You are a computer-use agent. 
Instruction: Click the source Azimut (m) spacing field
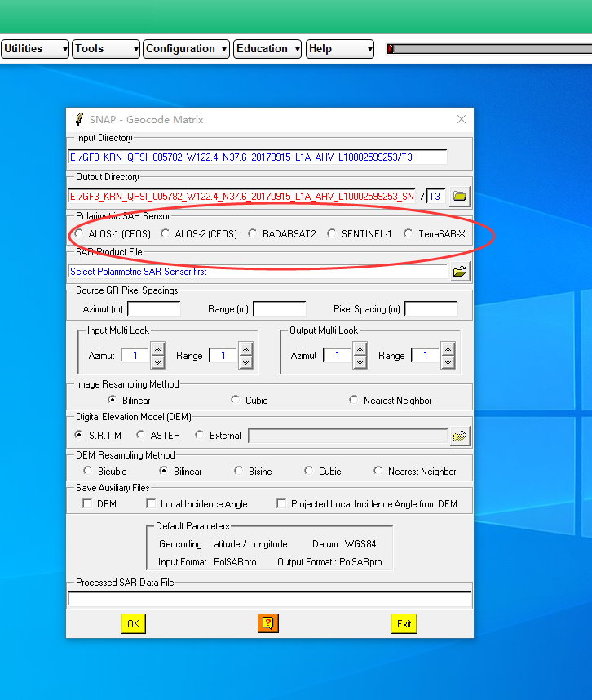[154, 308]
